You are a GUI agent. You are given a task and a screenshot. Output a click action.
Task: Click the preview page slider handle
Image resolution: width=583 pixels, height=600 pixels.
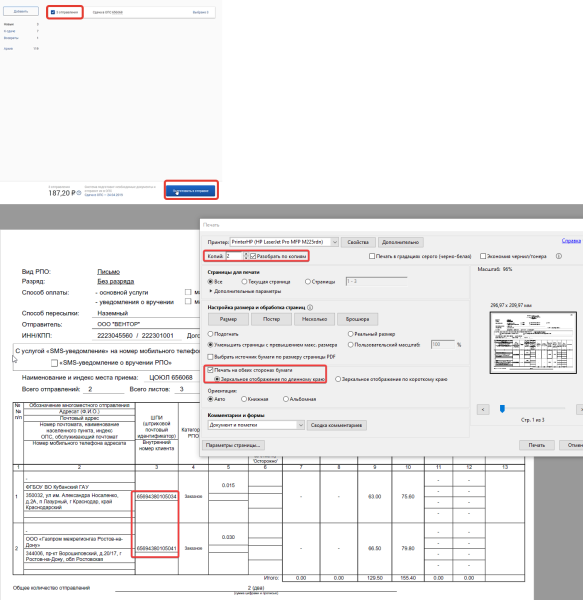pos(502,409)
